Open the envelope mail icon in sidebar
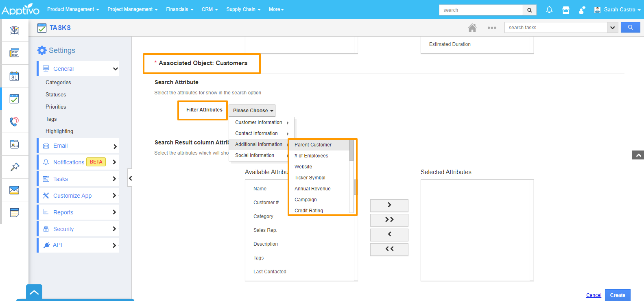 (14, 190)
